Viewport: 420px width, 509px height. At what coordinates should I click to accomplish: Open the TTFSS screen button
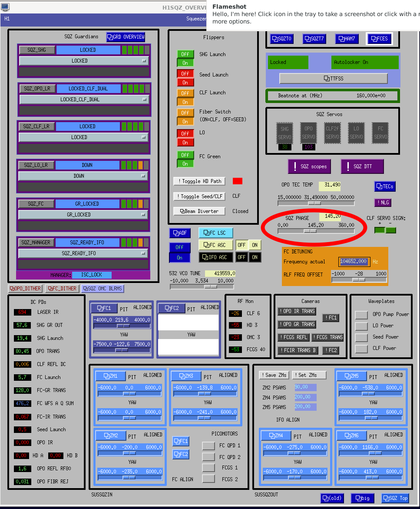click(333, 79)
